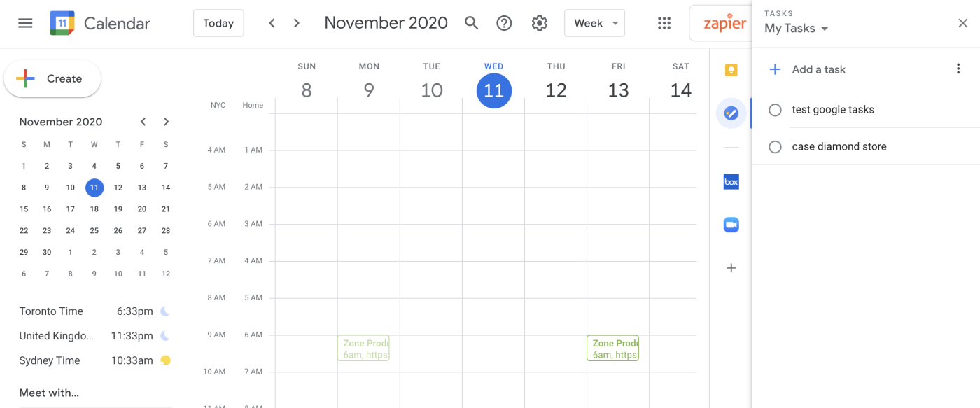980x408 pixels.
Task: Open the Week view dropdown
Action: [594, 22]
